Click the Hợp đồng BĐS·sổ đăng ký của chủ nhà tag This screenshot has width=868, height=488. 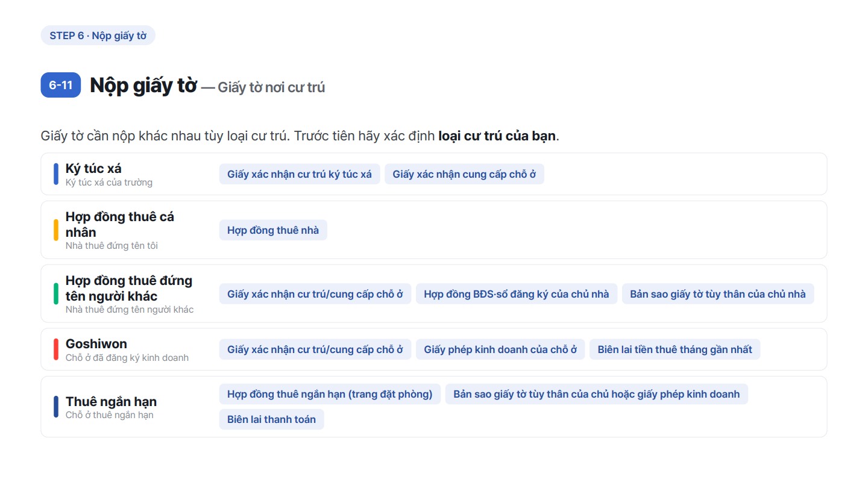pyautogui.click(x=517, y=294)
